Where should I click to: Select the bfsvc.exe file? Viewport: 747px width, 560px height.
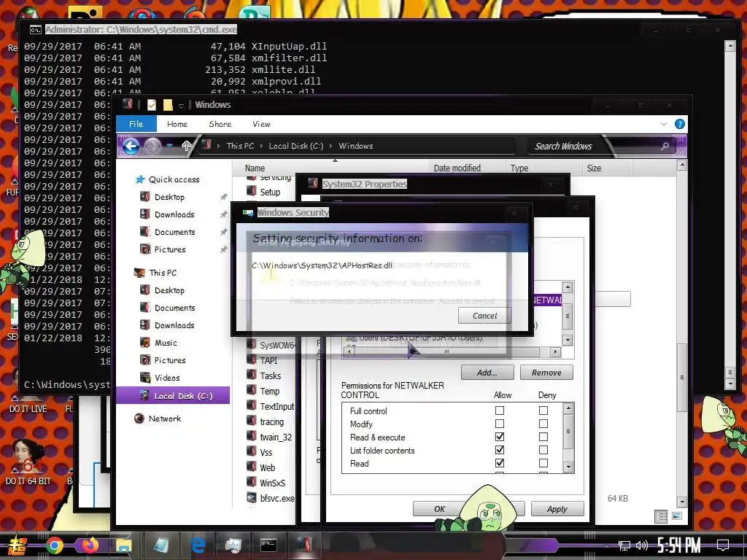tap(276, 498)
